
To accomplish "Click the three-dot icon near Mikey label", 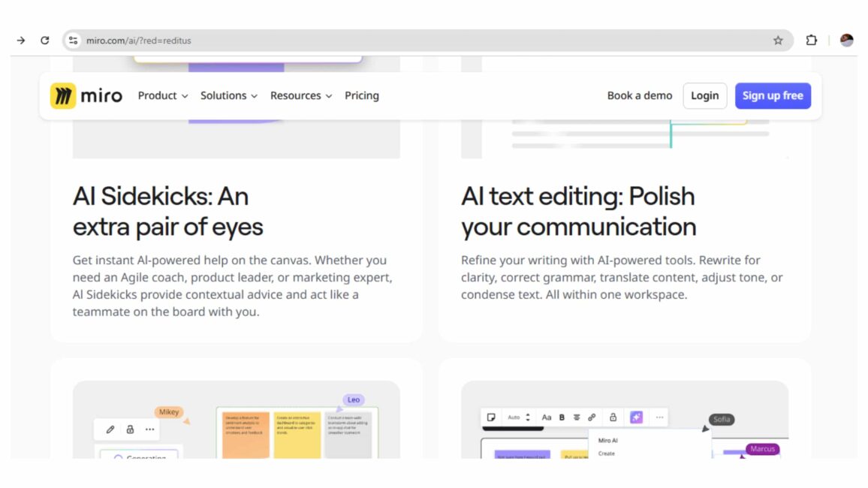I will tap(149, 429).
